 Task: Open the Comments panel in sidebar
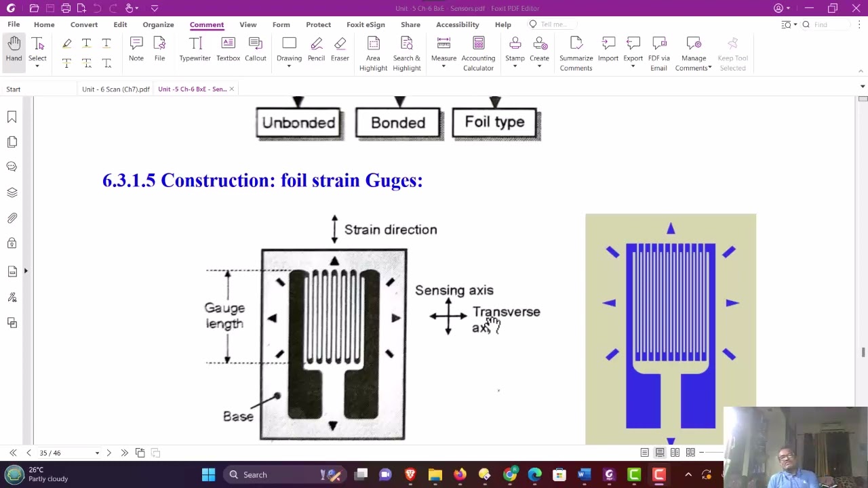click(x=12, y=167)
